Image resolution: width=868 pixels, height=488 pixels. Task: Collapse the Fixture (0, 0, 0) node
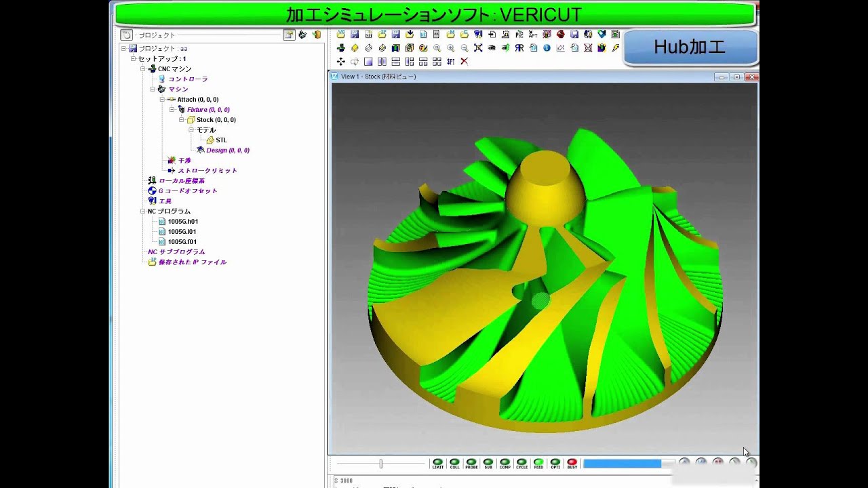click(172, 110)
